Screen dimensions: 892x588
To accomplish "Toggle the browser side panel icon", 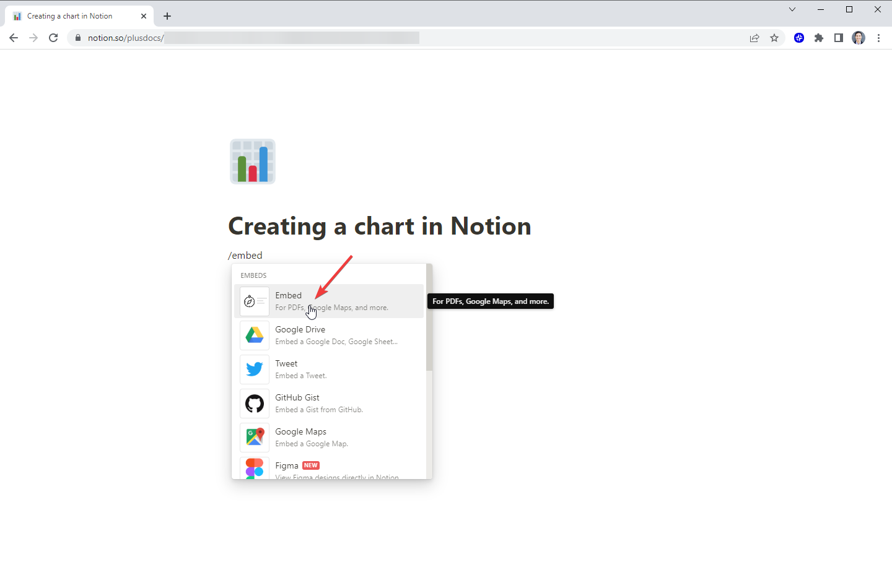I will pyautogui.click(x=839, y=38).
